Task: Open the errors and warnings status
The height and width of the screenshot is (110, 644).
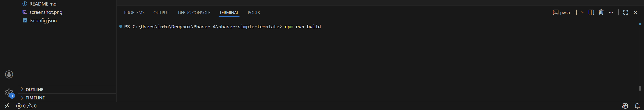Action: (26, 106)
